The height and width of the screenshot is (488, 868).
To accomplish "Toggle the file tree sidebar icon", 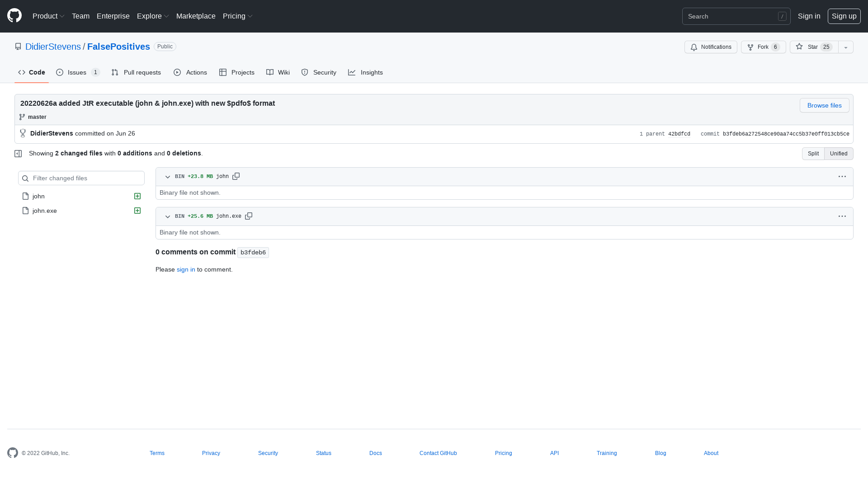I will [18, 154].
